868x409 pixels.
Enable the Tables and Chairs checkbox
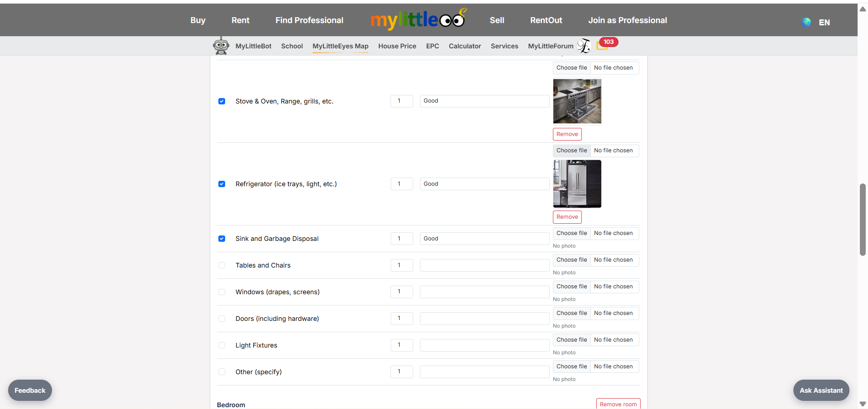click(x=222, y=265)
